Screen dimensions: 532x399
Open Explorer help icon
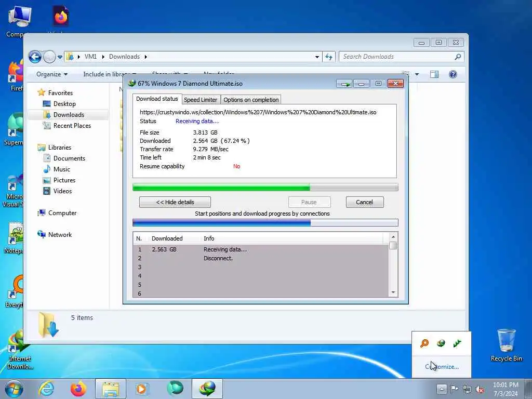[x=453, y=74]
